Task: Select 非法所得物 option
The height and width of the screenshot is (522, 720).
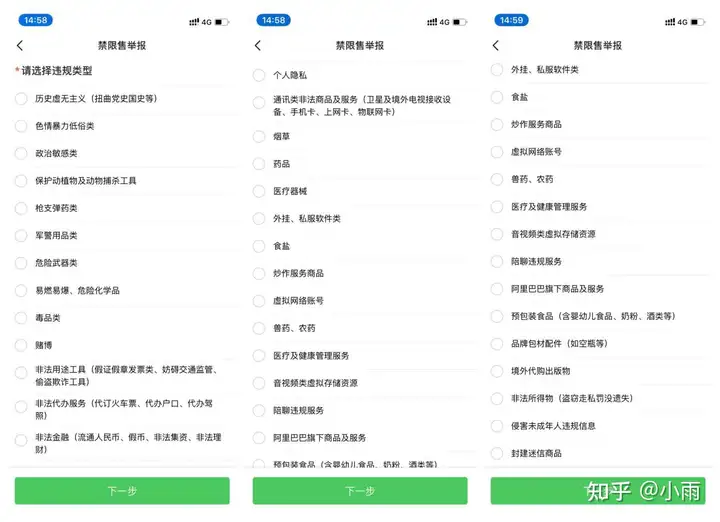Action: (x=497, y=399)
